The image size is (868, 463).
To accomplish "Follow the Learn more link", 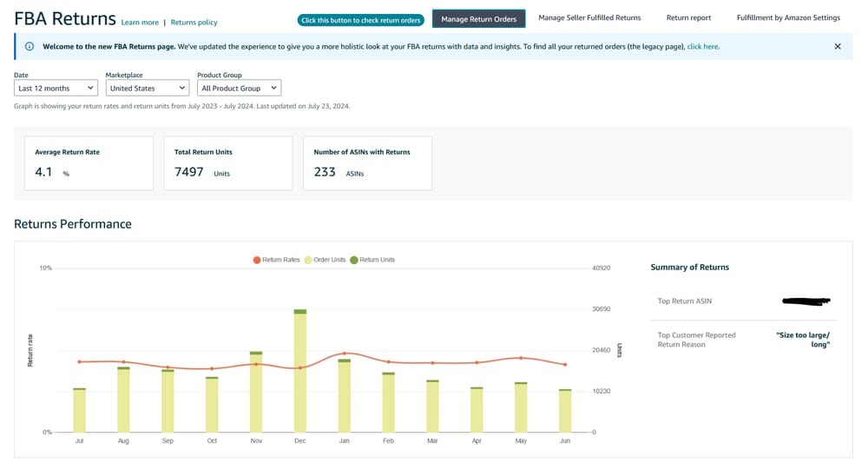I will [x=140, y=23].
